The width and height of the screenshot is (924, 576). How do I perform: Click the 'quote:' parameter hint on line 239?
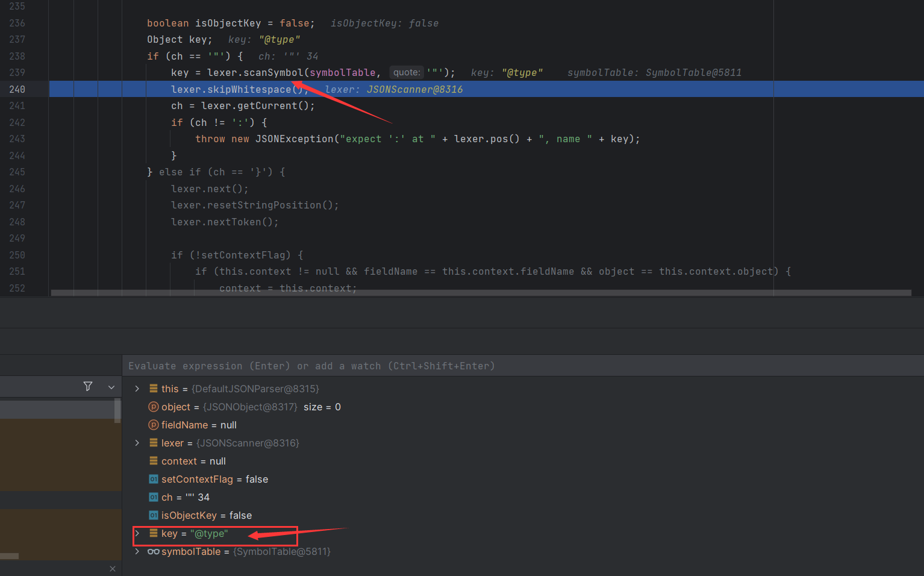[407, 72]
